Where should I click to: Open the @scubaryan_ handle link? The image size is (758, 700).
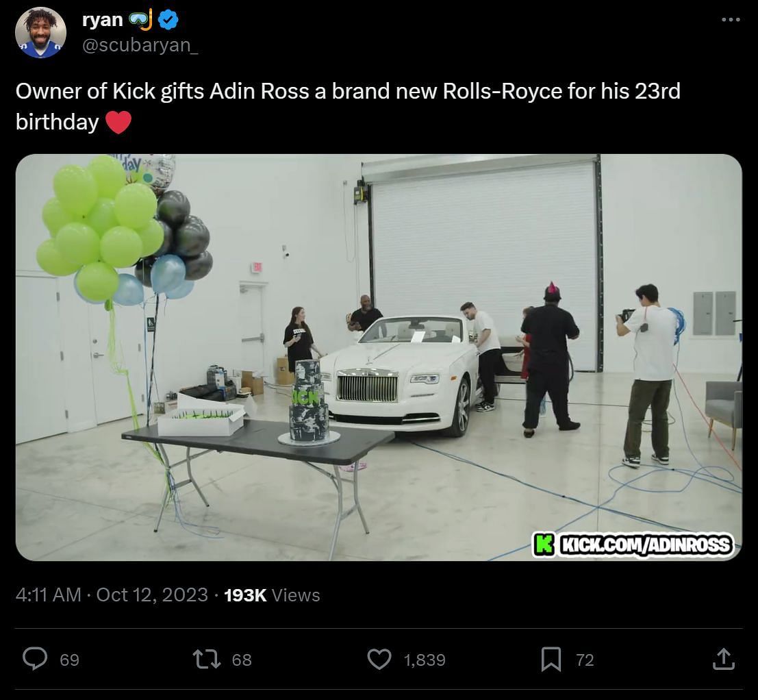pyautogui.click(x=140, y=47)
